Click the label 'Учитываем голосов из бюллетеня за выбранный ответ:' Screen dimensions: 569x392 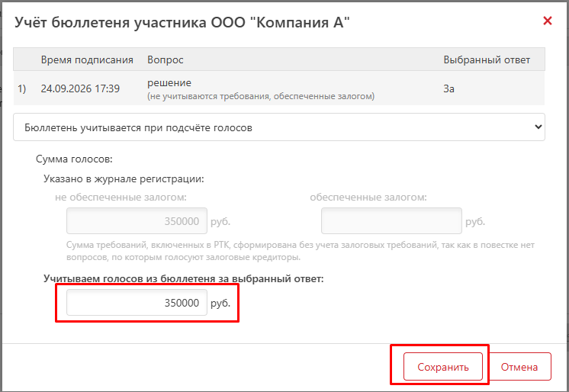[184, 278]
